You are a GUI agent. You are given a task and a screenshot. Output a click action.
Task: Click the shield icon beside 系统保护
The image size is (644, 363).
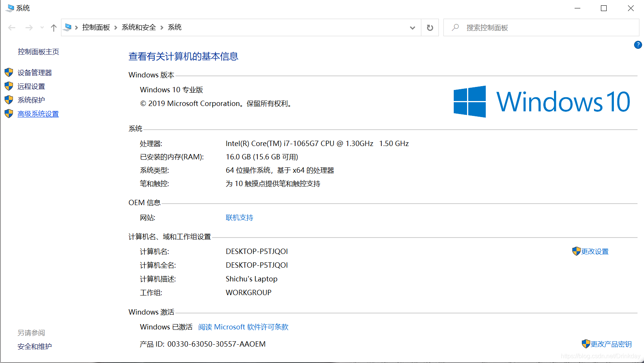9,100
